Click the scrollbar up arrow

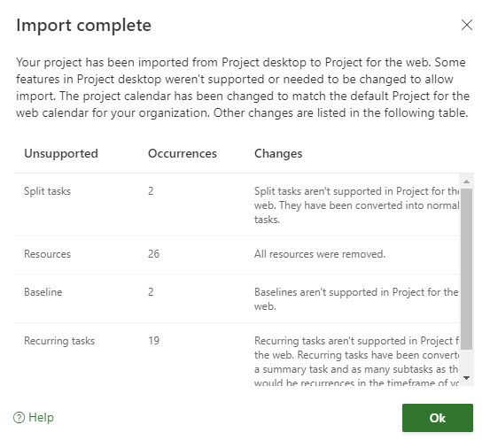point(466,182)
